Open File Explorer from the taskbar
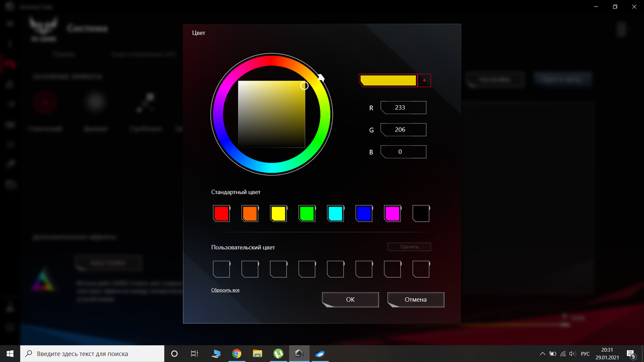The height and width of the screenshot is (362, 644). pos(258,353)
